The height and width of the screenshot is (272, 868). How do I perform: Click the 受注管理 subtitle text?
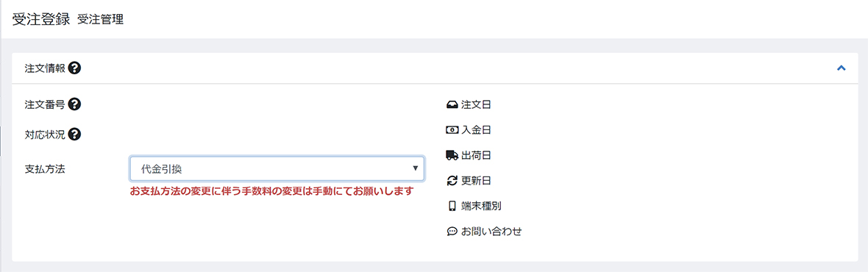pos(100,20)
